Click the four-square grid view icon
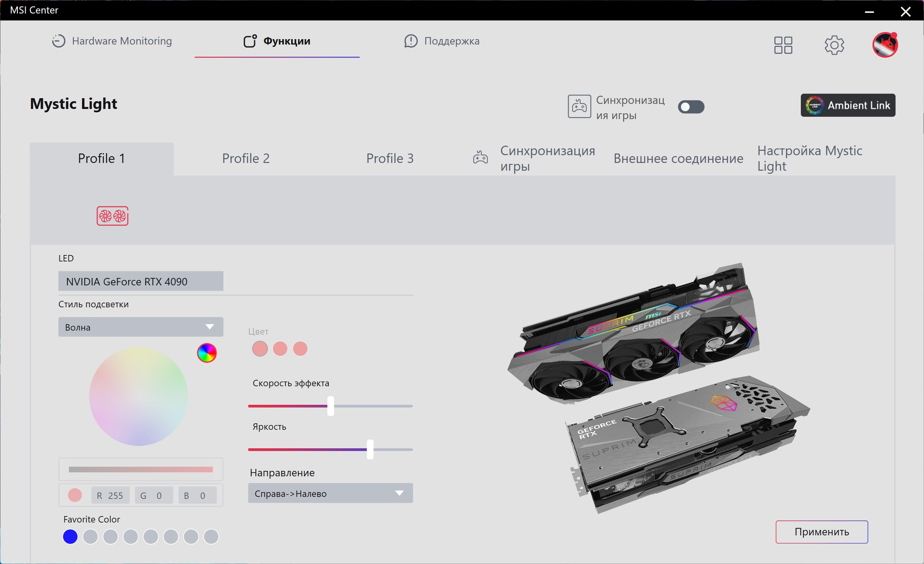 pos(783,45)
